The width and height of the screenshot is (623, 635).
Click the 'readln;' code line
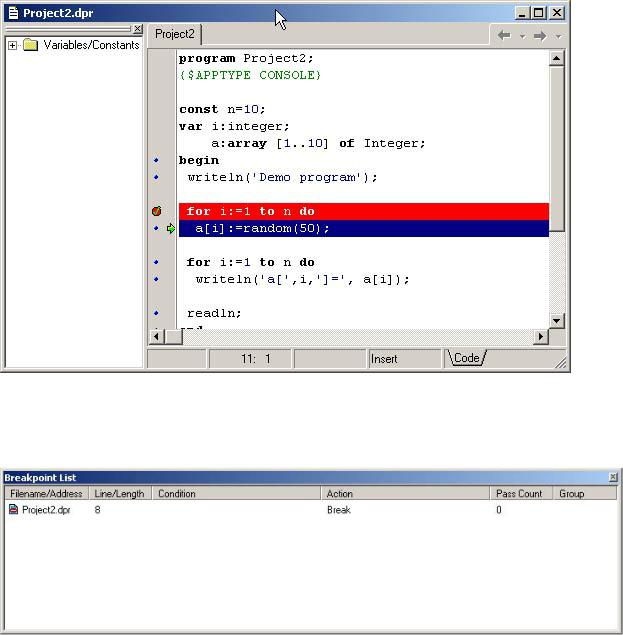[x=214, y=313]
